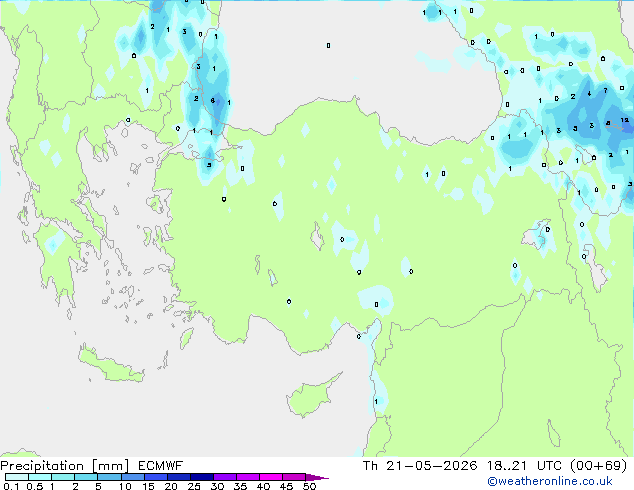Screen dimensions: 634x490
Task: Click the '0.5' legend scale label
Action: click(34, 486)
